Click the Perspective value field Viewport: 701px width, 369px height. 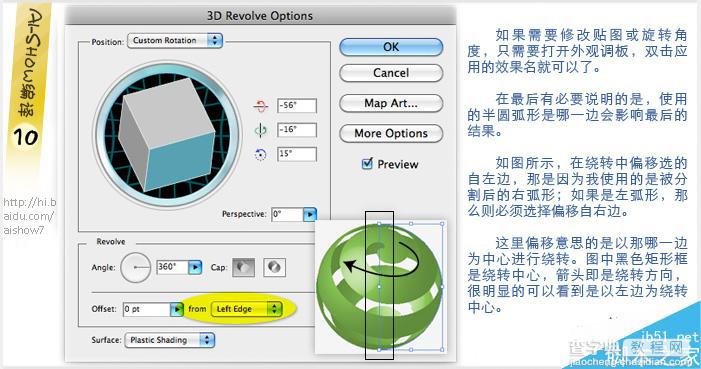[287, 214]
